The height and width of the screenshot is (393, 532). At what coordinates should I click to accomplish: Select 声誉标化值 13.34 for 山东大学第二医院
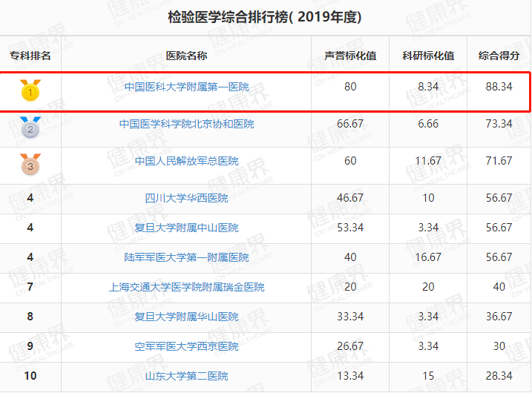(350, 376)
